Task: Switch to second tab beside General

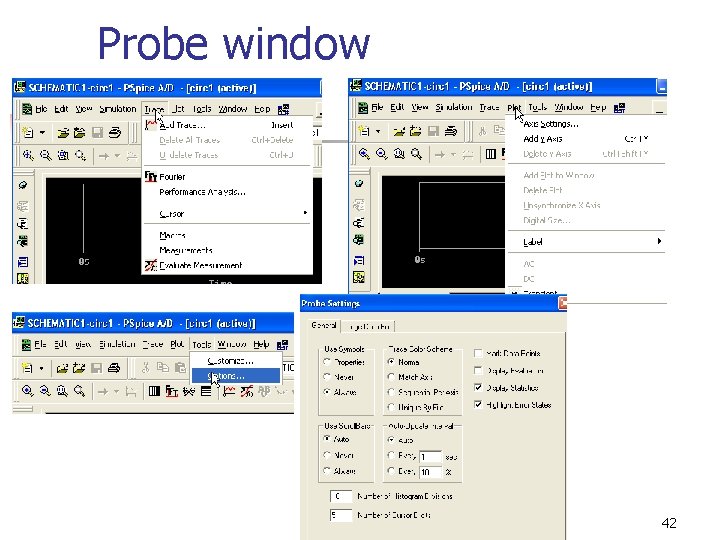Action: [x=369, y=326]
